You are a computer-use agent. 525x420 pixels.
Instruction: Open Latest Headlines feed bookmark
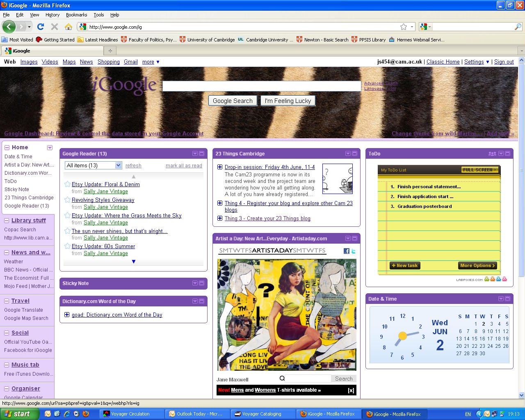(x=98, y=40)
